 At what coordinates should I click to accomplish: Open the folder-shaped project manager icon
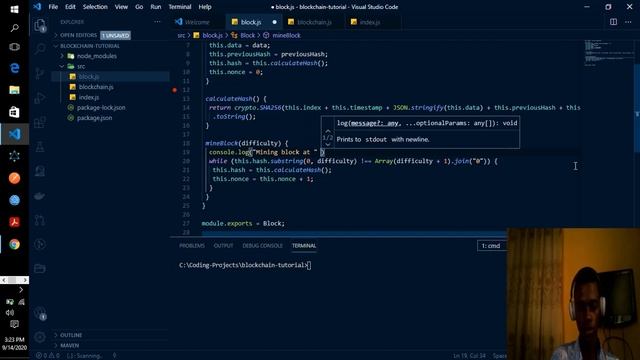pyautogui.click(x=40, y=269)
